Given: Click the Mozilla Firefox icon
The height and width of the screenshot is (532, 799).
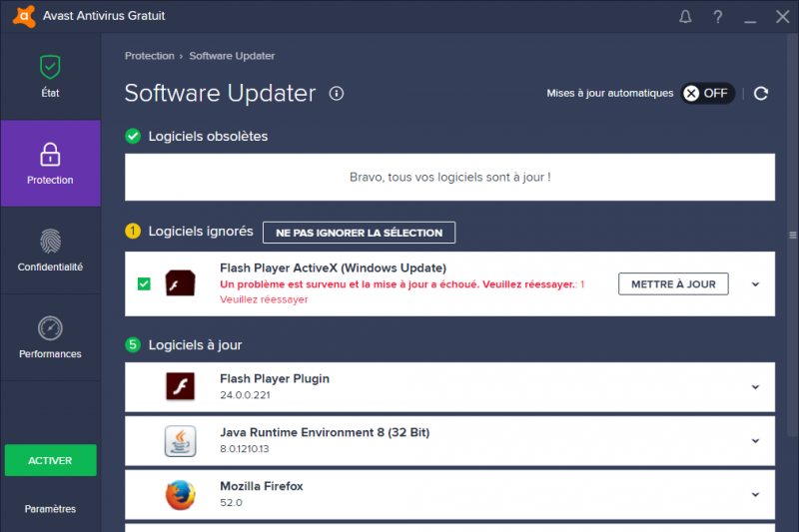Looking at the screenshot, I should click(180, 495).
